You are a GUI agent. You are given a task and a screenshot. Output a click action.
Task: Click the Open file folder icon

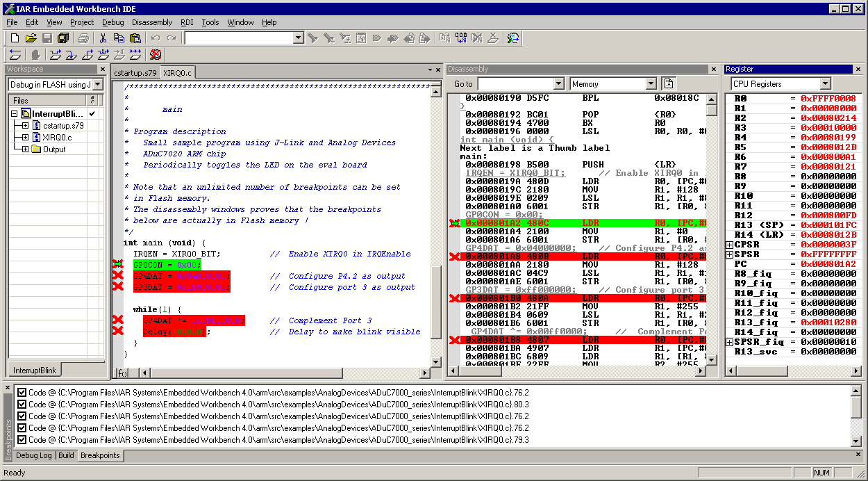[x=31, y=38]
